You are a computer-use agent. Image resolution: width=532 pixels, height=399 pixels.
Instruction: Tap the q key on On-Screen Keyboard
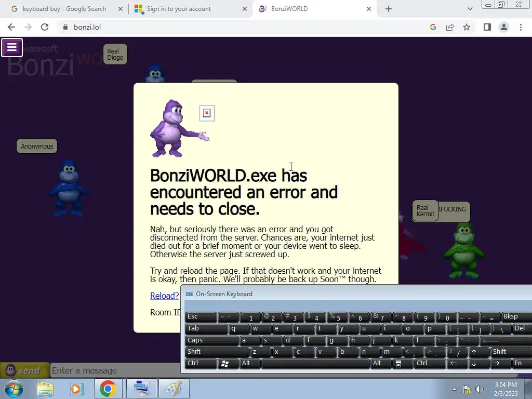click(238, 328)
